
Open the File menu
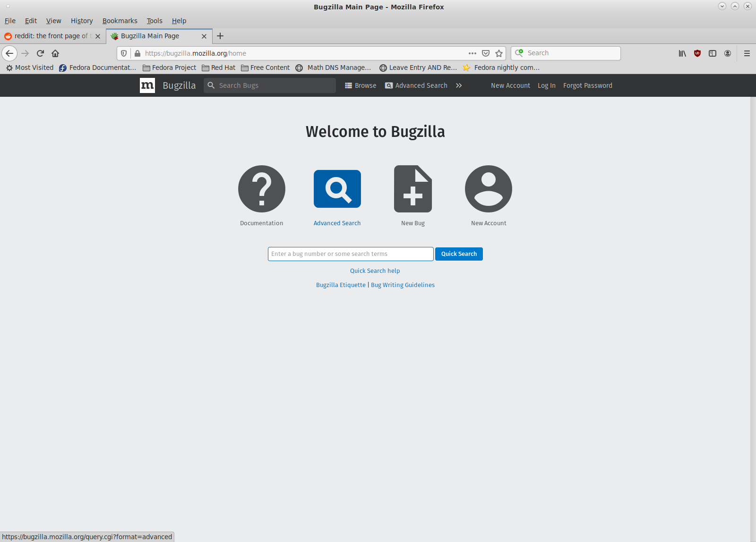pyautogui.click(x=10, y=21)
